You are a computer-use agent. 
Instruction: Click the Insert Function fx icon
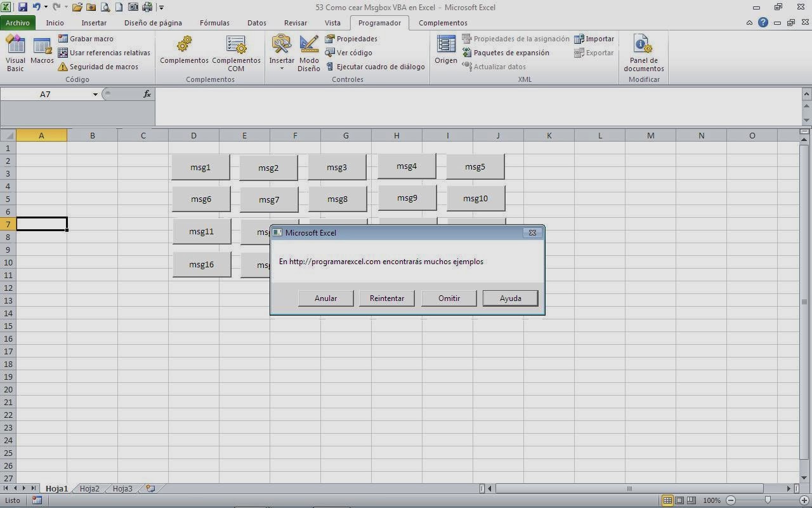click(x=147, y=94)
